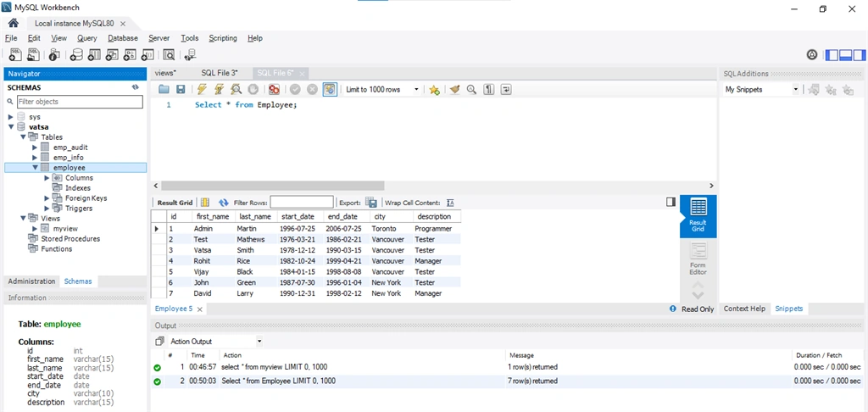
Task: Toggle the auto-commit mode button
Action: click(x=330, y=89)
